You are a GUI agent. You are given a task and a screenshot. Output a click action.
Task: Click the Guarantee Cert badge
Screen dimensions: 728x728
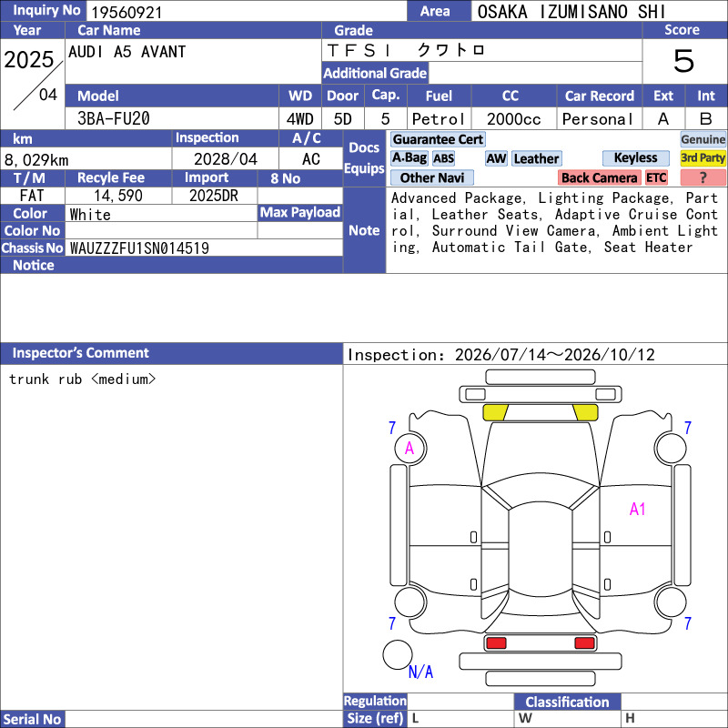click(x=438, y=139)
